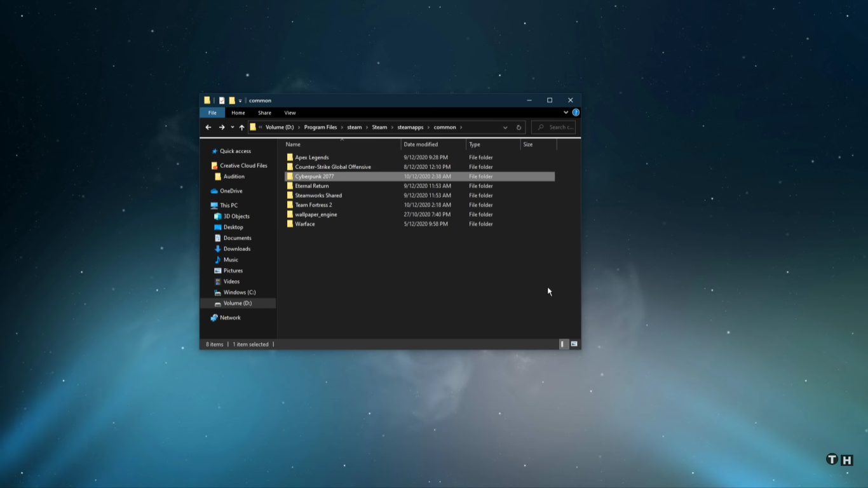Image resolution: width=868 pixels, height=488 pixels.
Task: Click the '1 item selected' status text
Action: 250,344
